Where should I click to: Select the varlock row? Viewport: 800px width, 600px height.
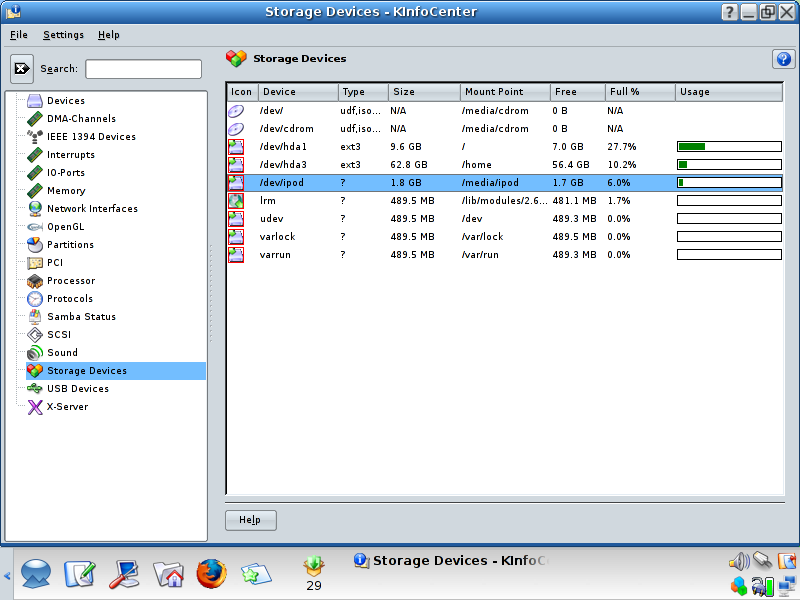point(505,237)
